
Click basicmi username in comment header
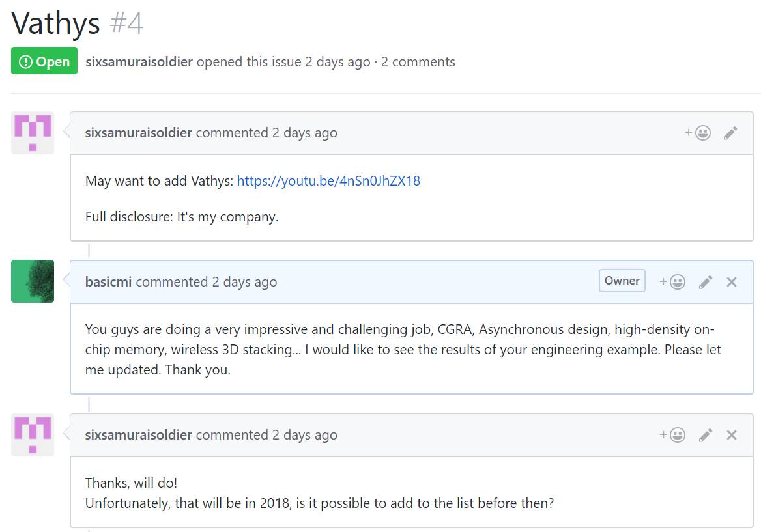[108, 282]
